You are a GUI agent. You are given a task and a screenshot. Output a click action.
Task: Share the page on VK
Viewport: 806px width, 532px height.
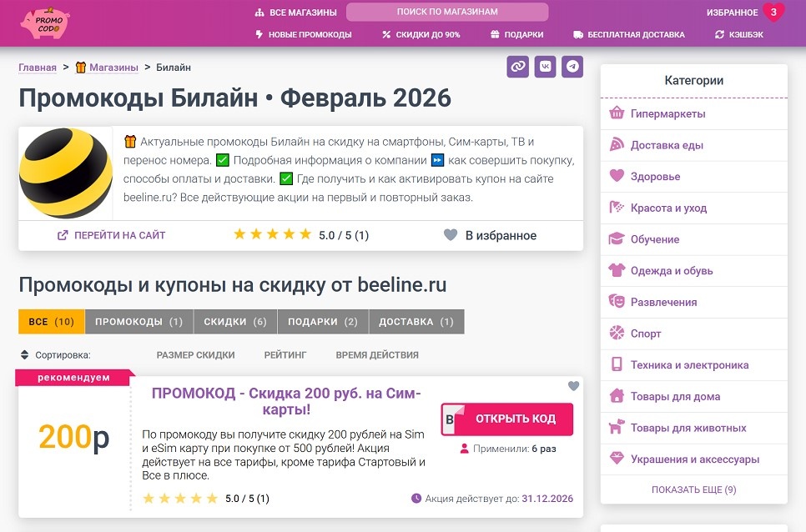pos(545,67)
